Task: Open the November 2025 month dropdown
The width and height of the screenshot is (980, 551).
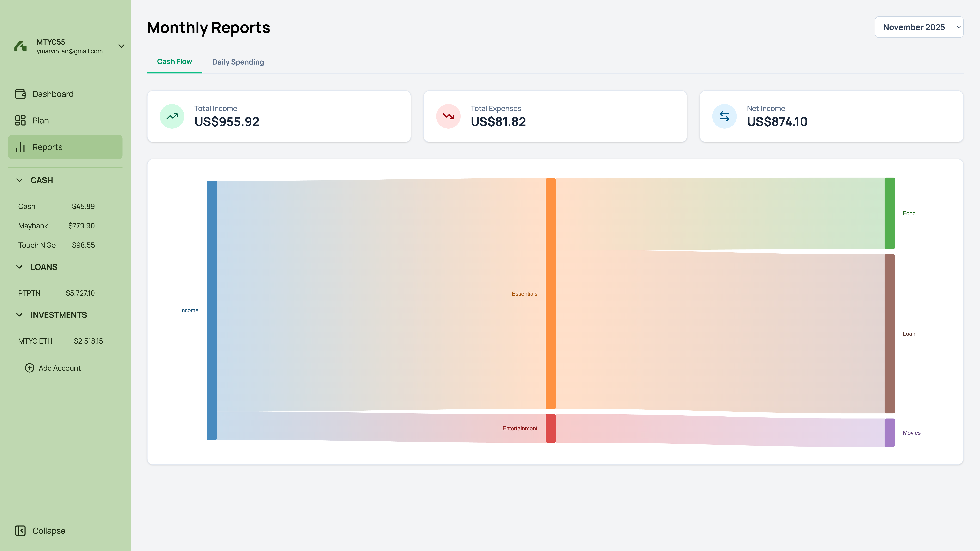Action: (x=919, y=27)
